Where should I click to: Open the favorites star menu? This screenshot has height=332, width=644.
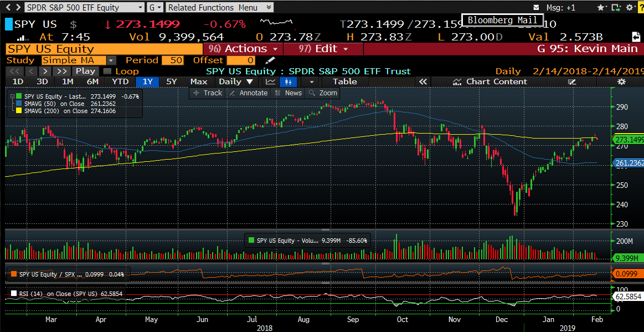(602, 7)
